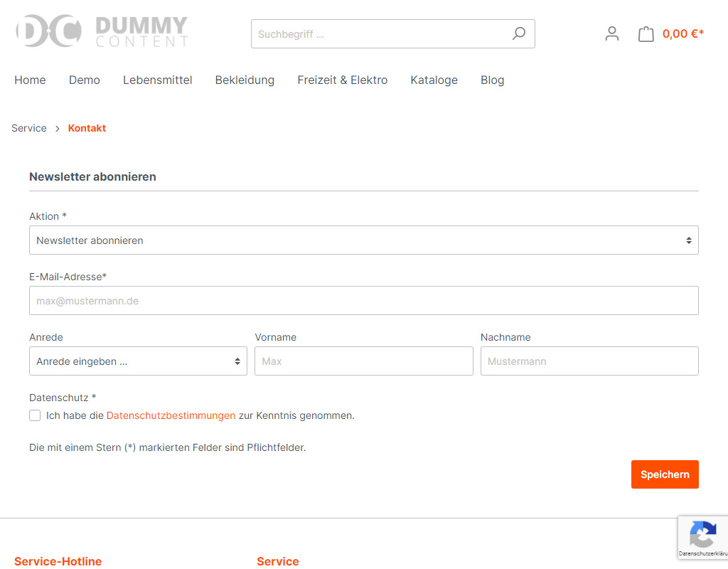Click into the Nachname field

click(x=589, y=361)
